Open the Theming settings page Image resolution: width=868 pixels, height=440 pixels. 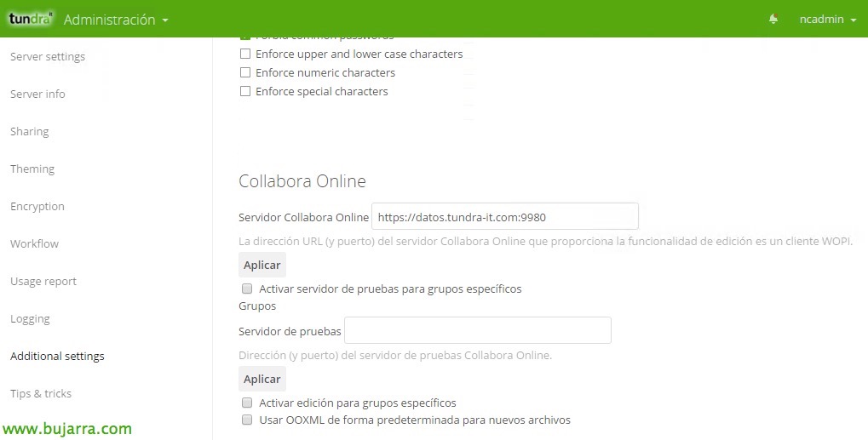coord(32,169)
